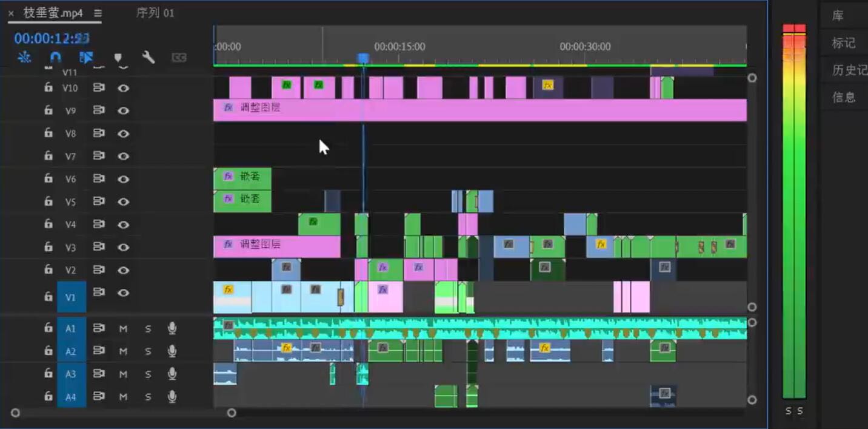868x429 pixels.
Task: Toggle sync lock on track V10
Action: coord(98,87)
